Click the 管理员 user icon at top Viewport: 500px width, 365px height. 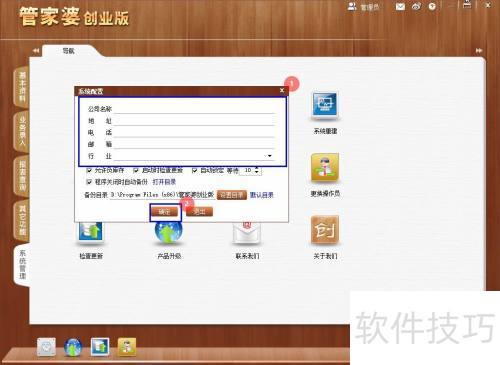tap(352, 6)
